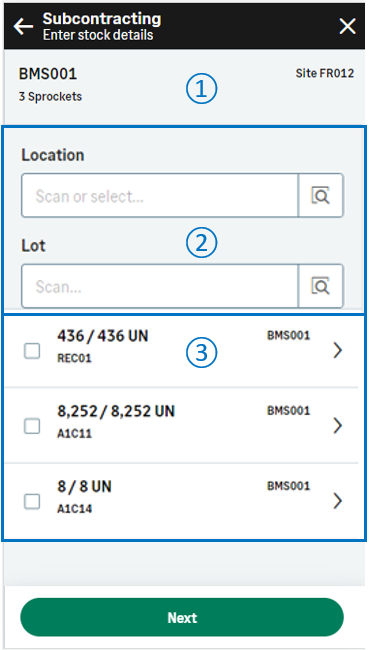Click the Site FR012 label
This screenshot has width=370, height=650.
coord(325,73)
